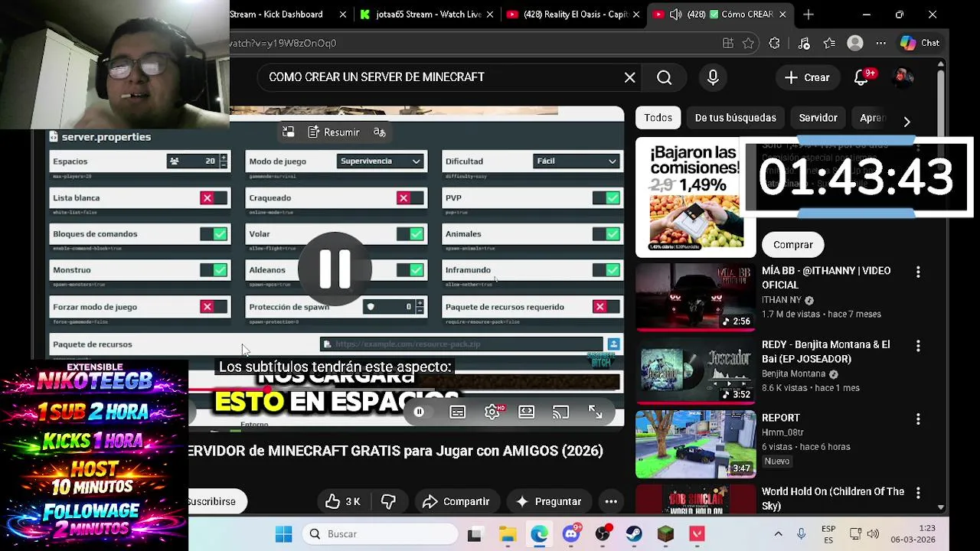
Task: Open the YouTube account avatar menu
Action: point(903,77)
